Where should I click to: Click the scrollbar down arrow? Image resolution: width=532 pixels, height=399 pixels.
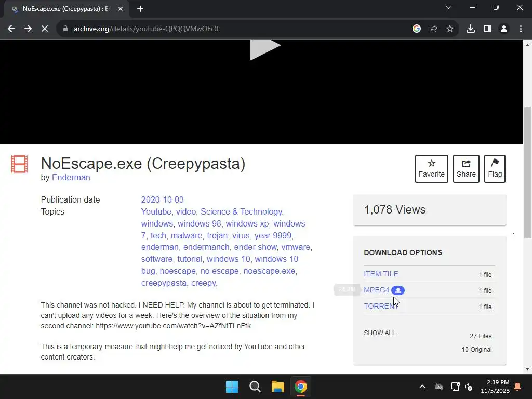click(x=528, y=369)
